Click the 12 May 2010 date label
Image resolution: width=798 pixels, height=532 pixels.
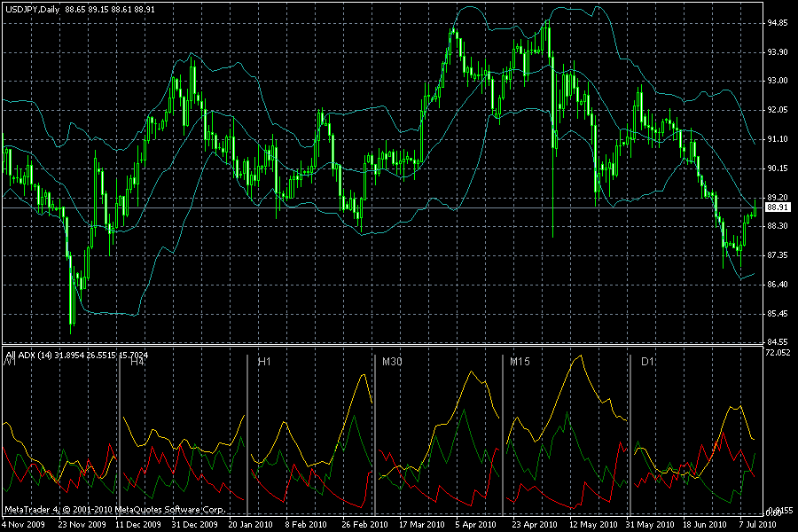[593, 524]
